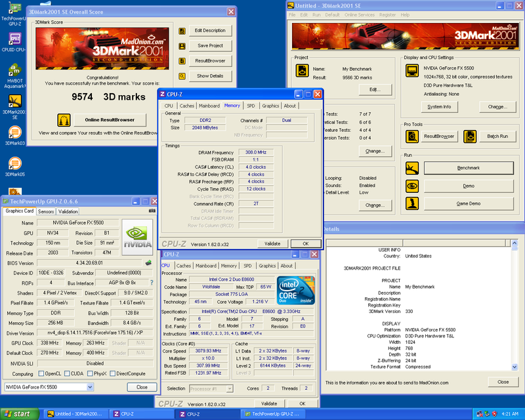Click OK in front CPU-Z window

pos(306,244)
